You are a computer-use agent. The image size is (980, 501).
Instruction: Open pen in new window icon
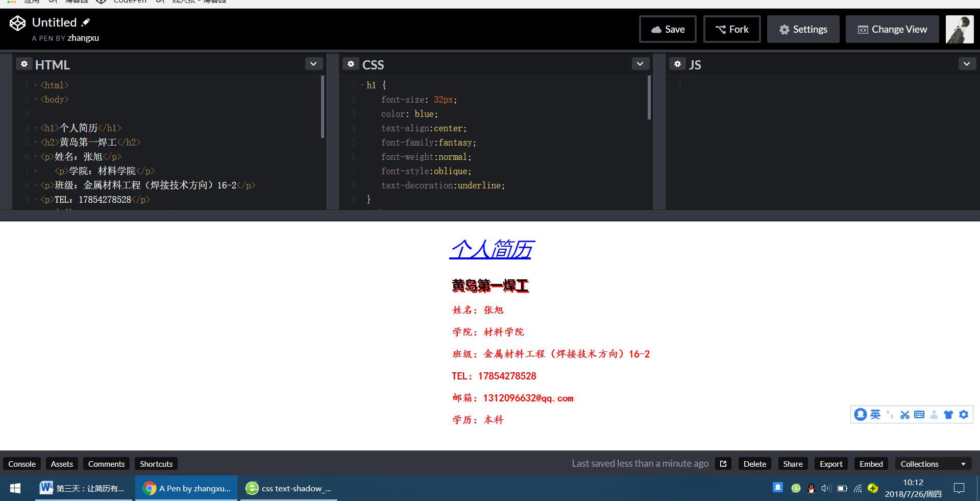[723, 464]
